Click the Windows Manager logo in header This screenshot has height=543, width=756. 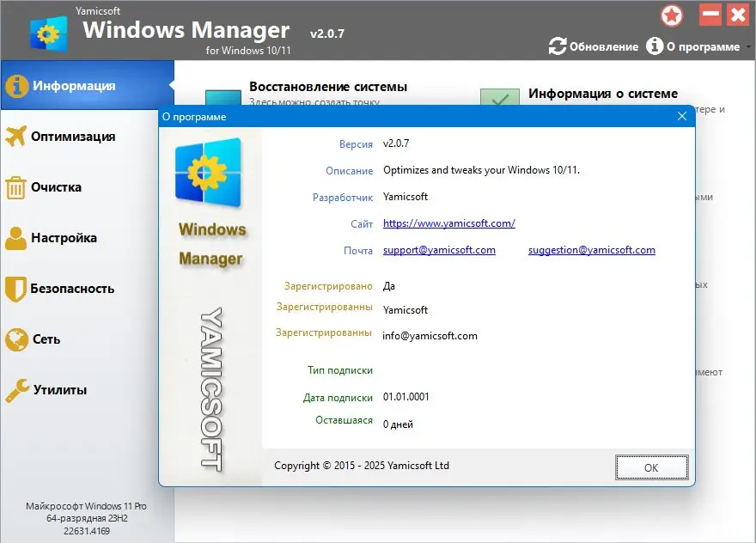click(x=48, y=34)
